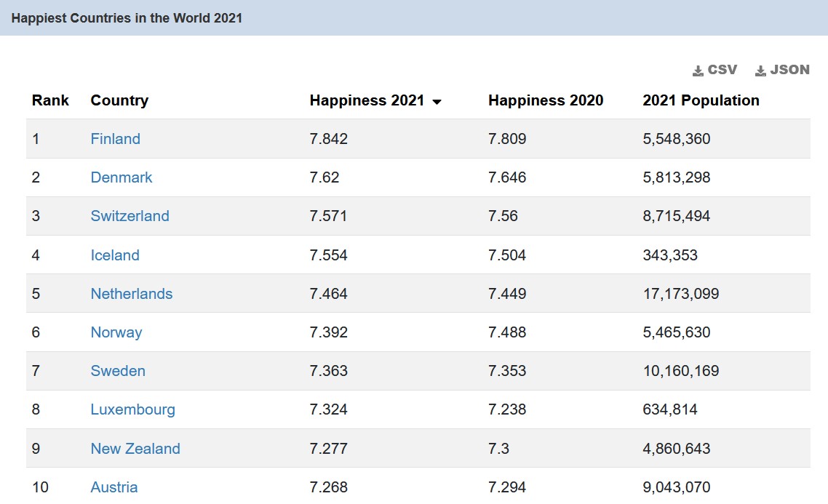Download table data as JSON text

[789, 70]
